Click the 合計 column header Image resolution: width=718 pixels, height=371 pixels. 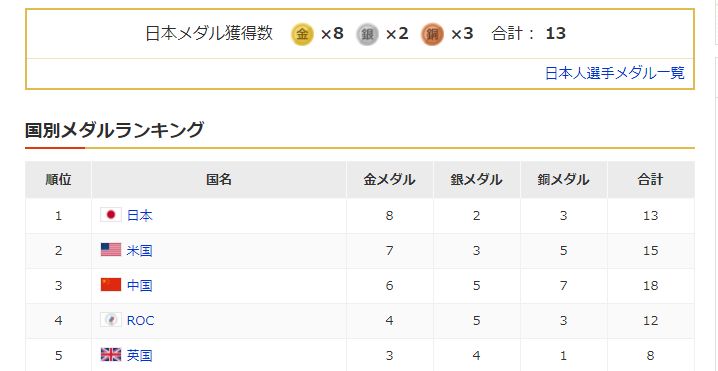[651, 180]
